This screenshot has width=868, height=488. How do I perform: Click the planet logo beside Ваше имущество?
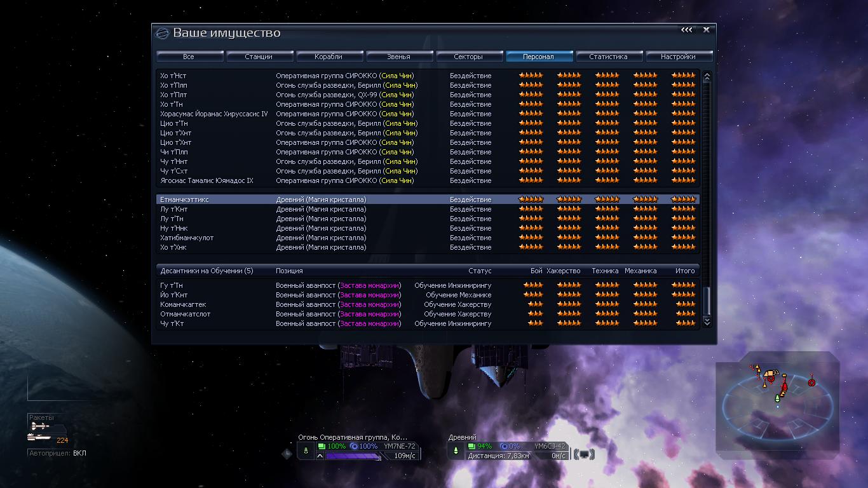pos(163,33)
